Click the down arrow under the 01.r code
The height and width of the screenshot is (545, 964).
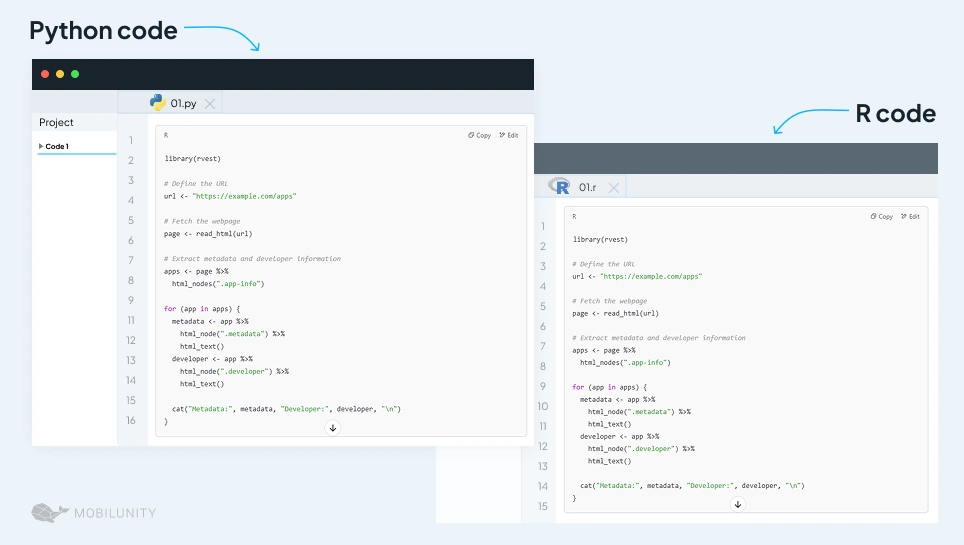(x=738, y=504)
